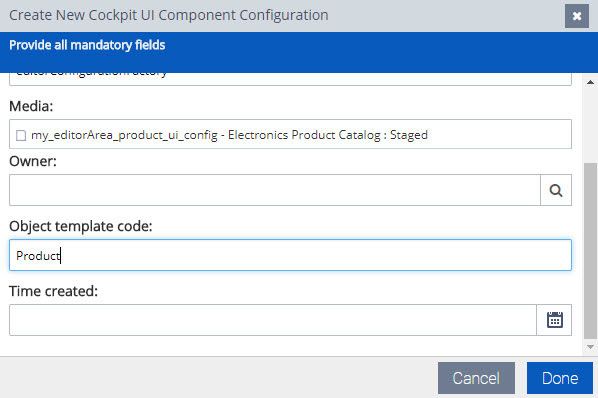Screen dimensions: 598x398
Task: Click the Media label
Action: click(31, 106)
